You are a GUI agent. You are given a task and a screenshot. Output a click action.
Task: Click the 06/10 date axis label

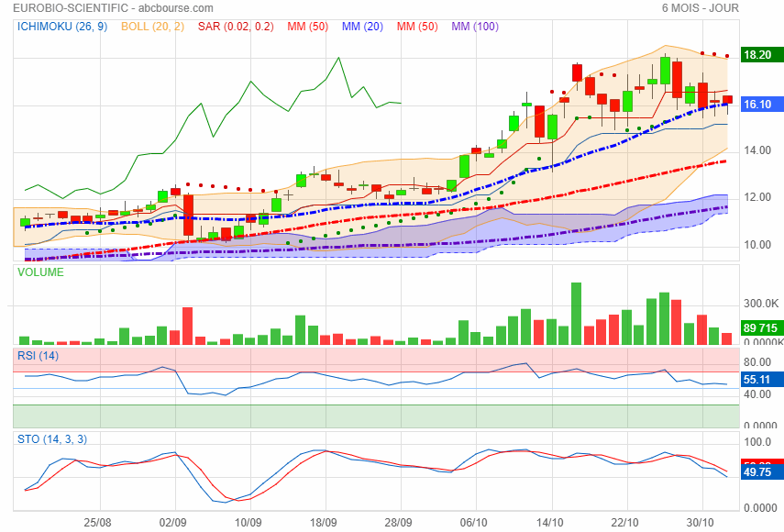point(473,523)
